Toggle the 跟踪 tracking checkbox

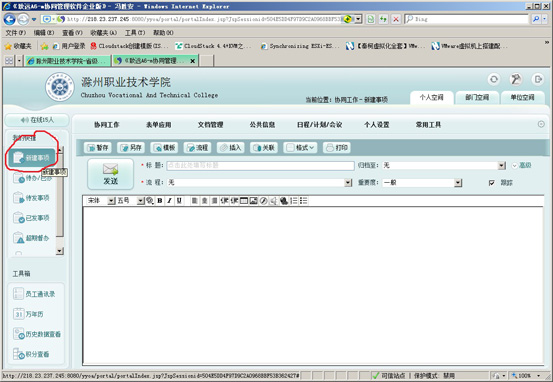[x=492, y=183]
